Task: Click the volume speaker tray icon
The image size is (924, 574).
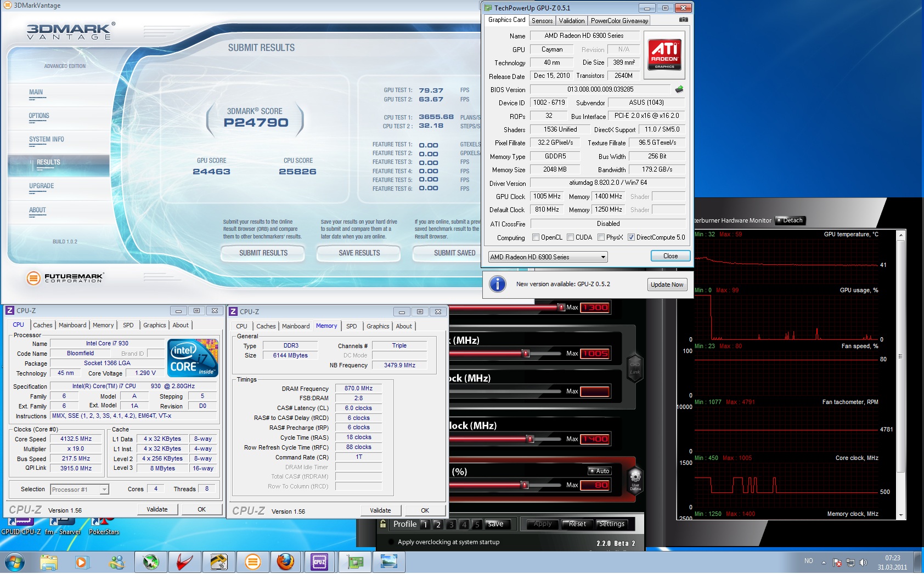Action: pyautogui.click(x=863, y=562)
